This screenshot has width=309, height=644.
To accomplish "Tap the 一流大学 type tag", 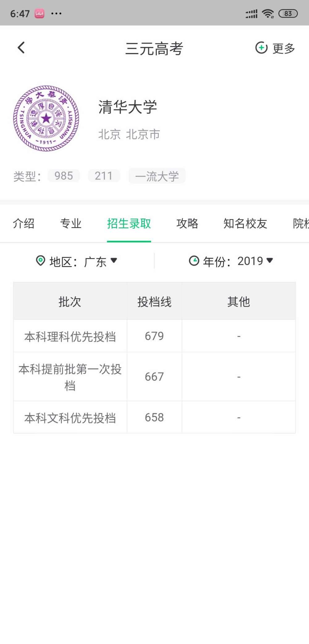I will (x=157, y=176).
